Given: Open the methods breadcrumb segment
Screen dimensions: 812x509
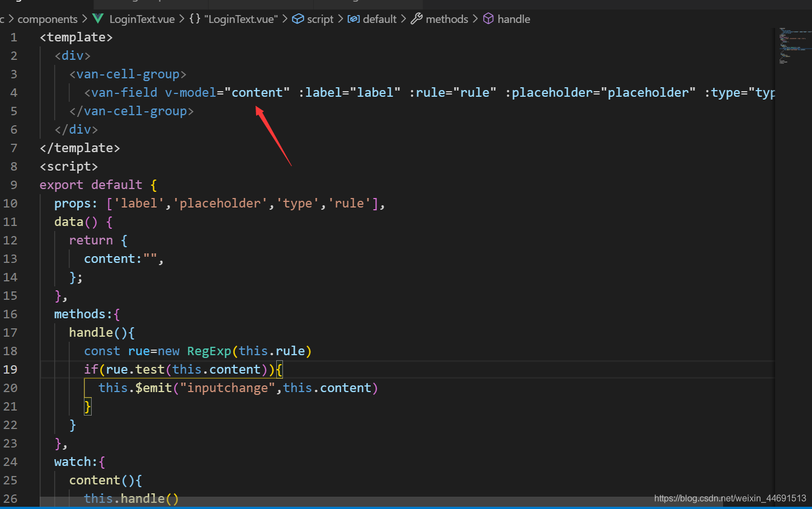Looking at the screenshot, I should pos(447,19).
